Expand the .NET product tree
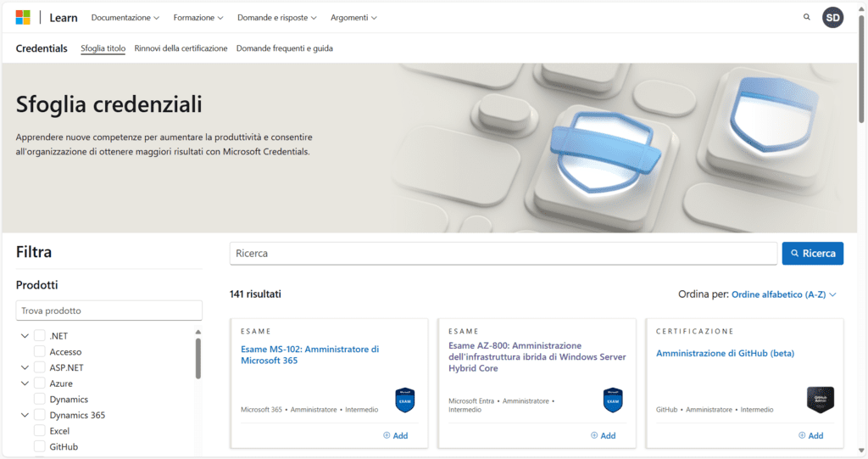 click(25, 336)
